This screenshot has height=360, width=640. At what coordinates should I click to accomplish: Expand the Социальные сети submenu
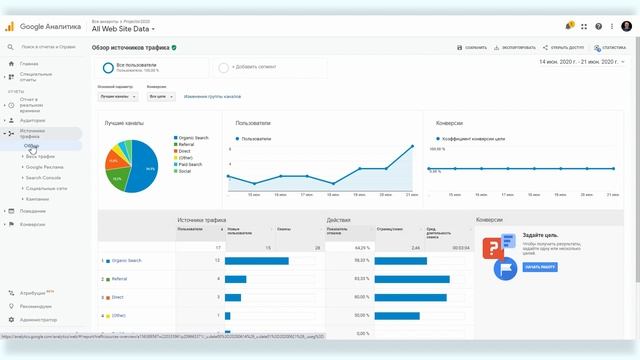[22, 188]
